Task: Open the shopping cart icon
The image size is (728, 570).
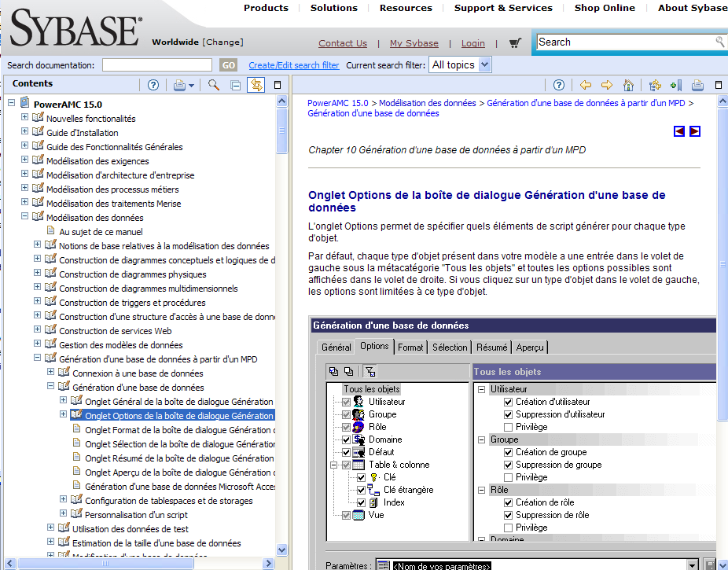Action: [515, 43]
